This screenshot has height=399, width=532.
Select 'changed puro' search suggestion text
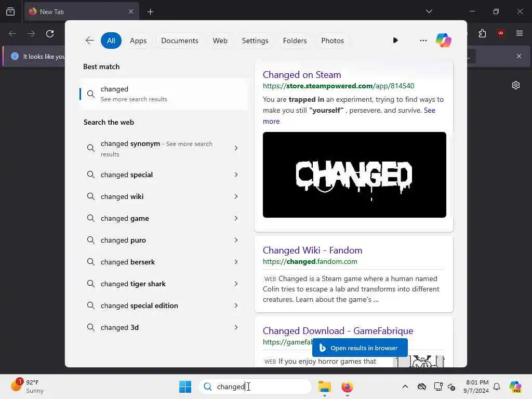click(123, 240)
